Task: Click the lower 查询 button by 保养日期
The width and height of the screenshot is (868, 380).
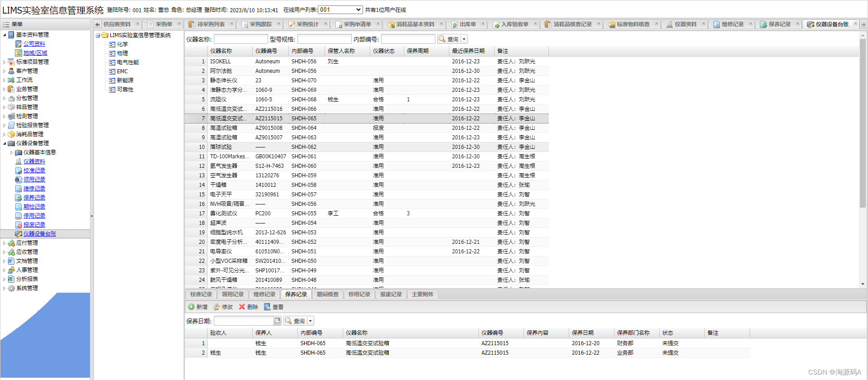Action: coord(295,321)
